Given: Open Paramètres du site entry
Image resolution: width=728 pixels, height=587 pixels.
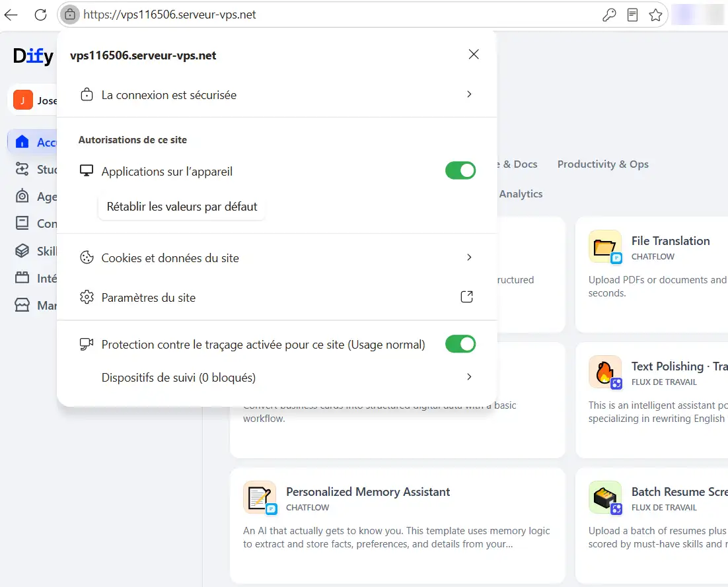Looking at the screenshot, I should click(277, 297).
